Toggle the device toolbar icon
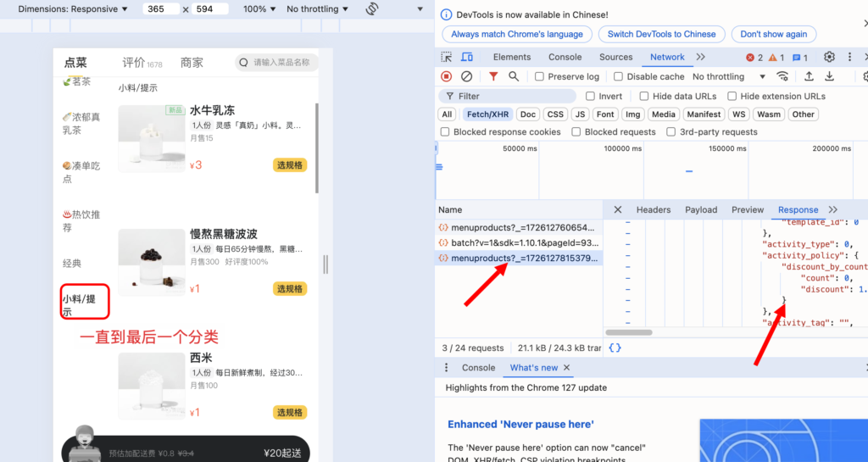 (x=467, y=58)
